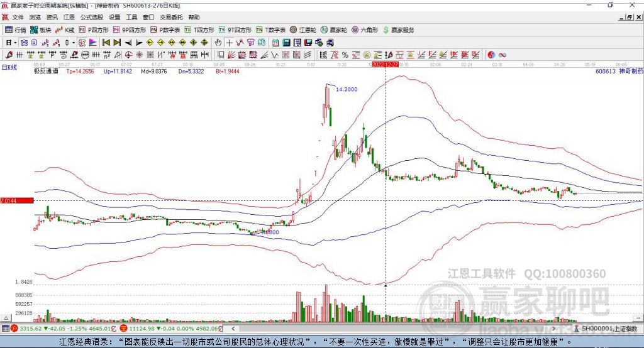Viewport: 644px width, 348px height.
Task: Open the 交易委托 menu
Action: coord(171,17)
